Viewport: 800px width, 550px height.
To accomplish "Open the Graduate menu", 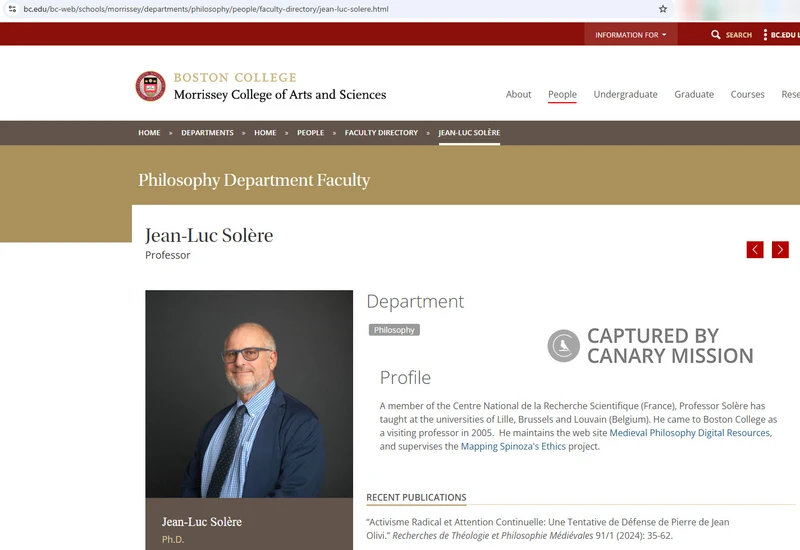I will pos(694,94).
